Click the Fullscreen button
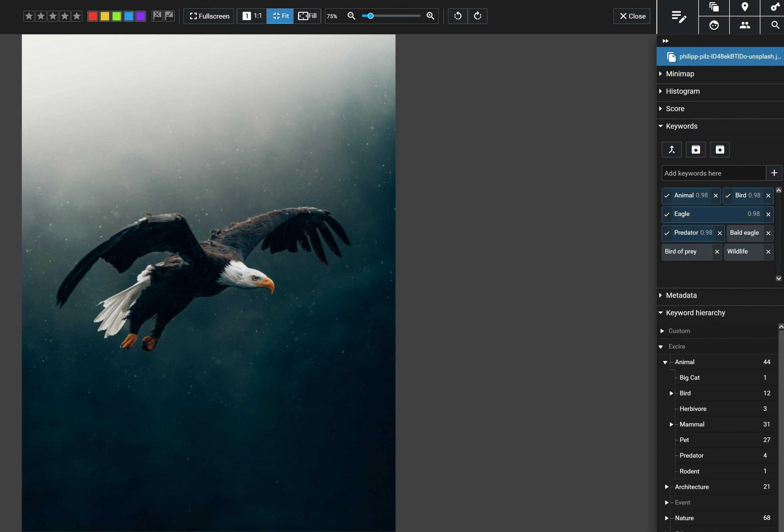Viewport: 784px width, 532px height. point(208,16)
